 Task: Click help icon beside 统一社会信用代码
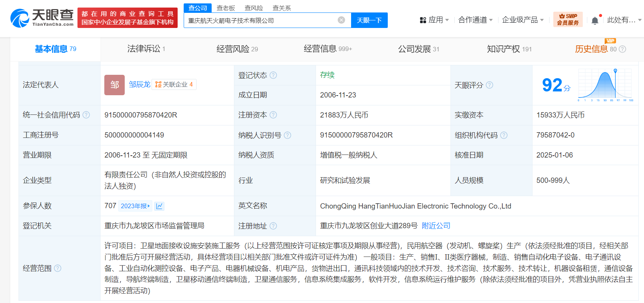point(86,115)
